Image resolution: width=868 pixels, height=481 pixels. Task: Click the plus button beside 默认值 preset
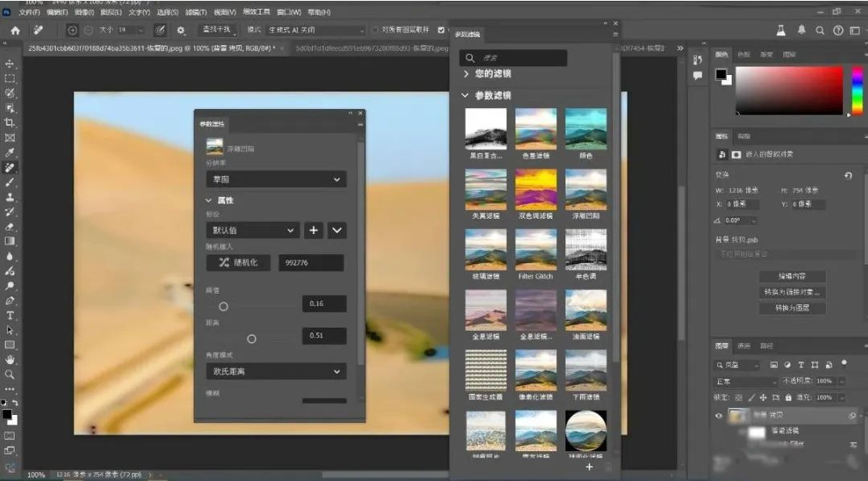314,230
